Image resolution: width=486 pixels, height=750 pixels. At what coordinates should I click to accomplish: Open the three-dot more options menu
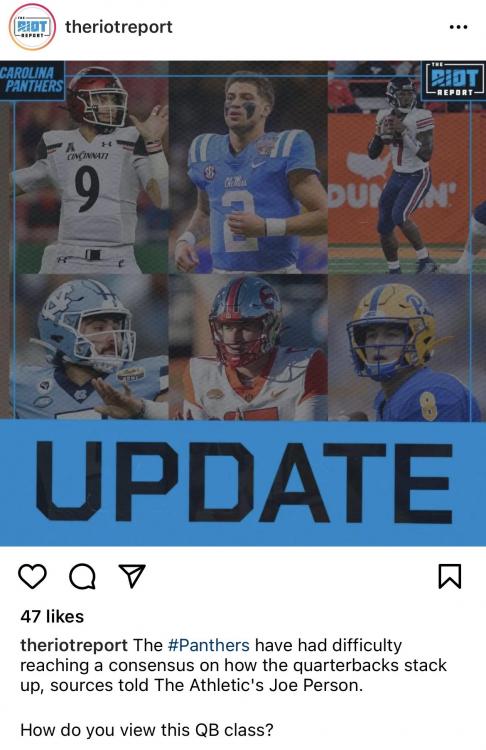[458, 27]
